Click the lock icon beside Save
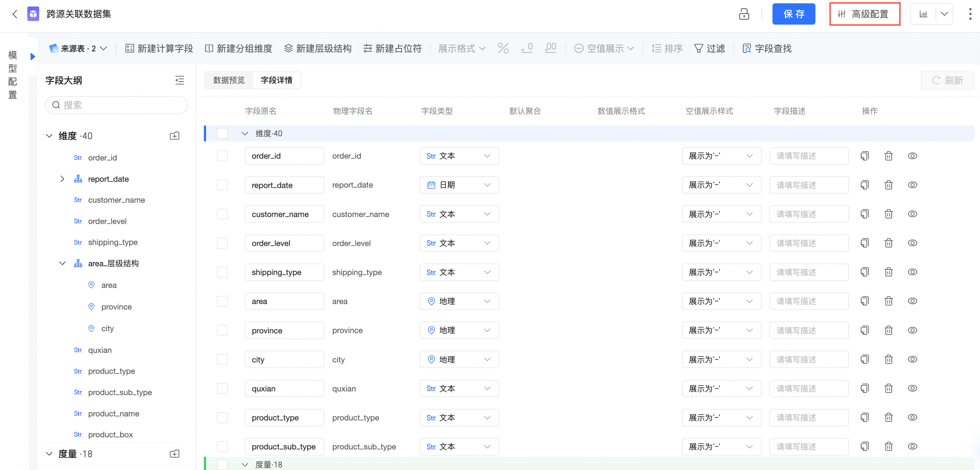 coord(744,14)
